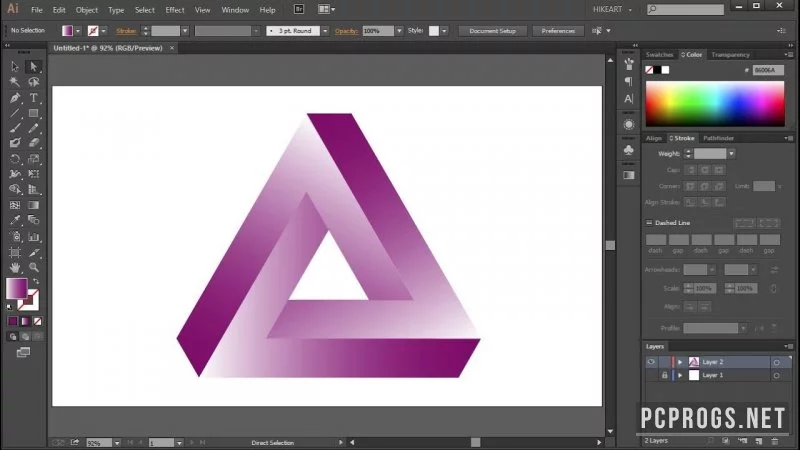This screenshot has width=800, height=450.
Task: Select the Free Transform tool
Action: point(34,174)
